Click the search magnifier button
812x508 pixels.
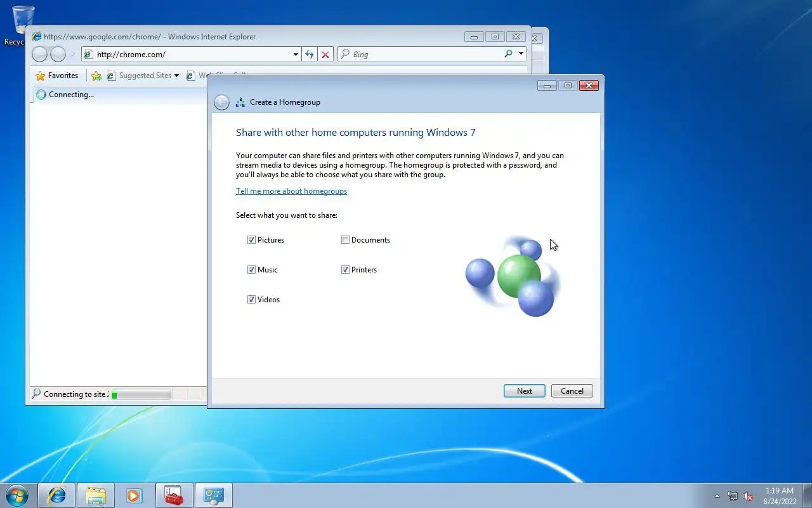[x=508, y=54]
